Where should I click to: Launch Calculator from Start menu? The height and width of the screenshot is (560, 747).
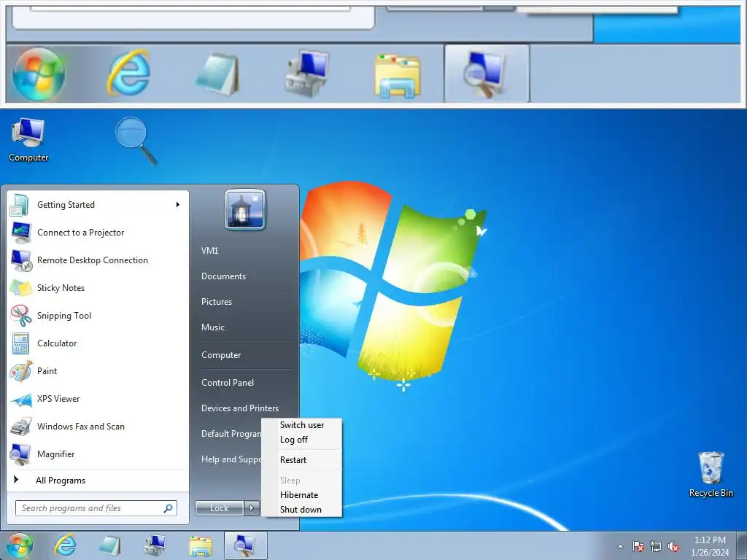(98, 343)
